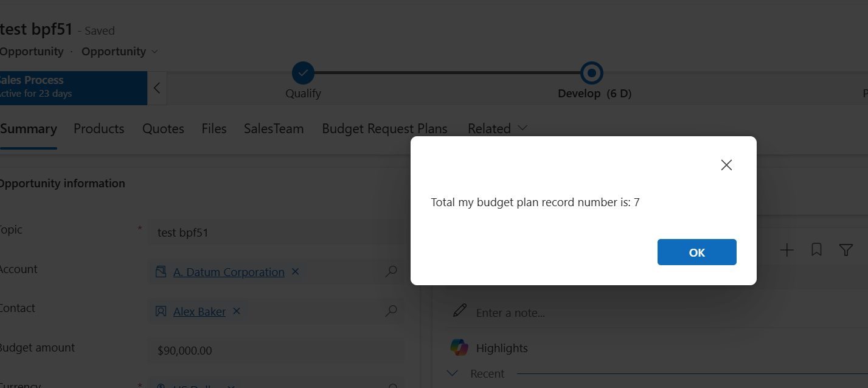The height and width of the screenshot is (388, 868).
Task: Open timeline bookmark icon
Action: click(816, 250)
